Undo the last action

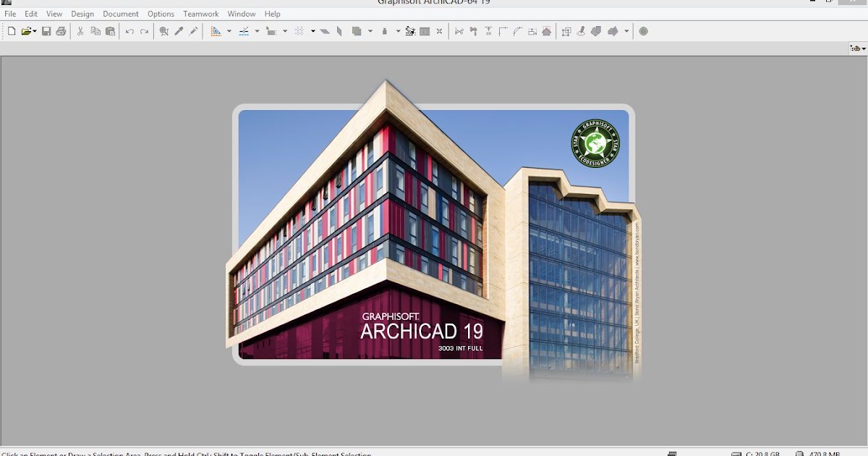pyautogui.click(x=129, y=31)
